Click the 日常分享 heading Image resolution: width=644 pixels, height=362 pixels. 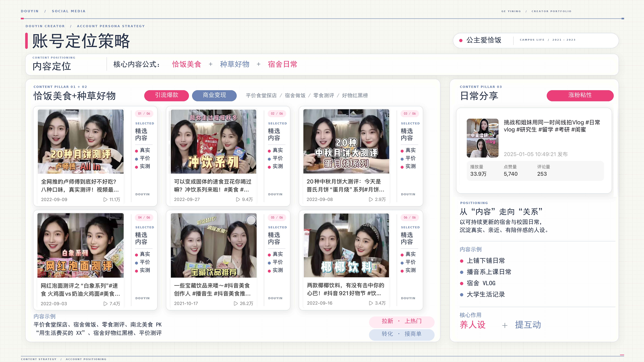pyautogui.click(x=479, y=96)
